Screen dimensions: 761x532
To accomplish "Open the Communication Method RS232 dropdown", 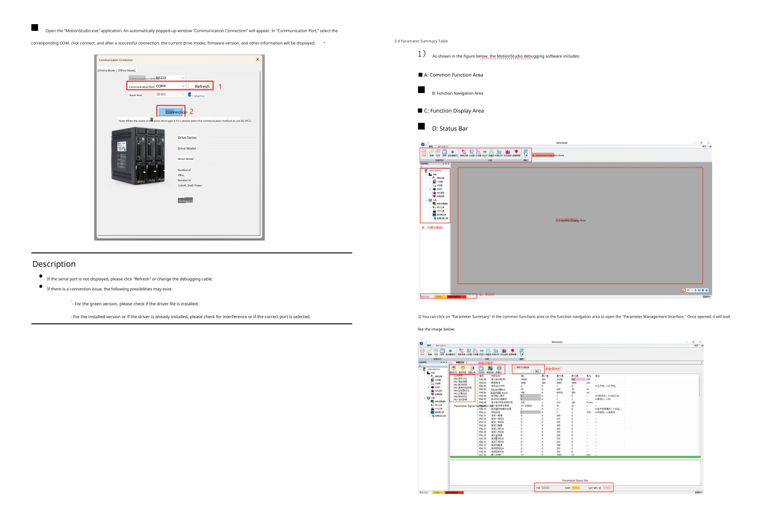I will [171, 78].
